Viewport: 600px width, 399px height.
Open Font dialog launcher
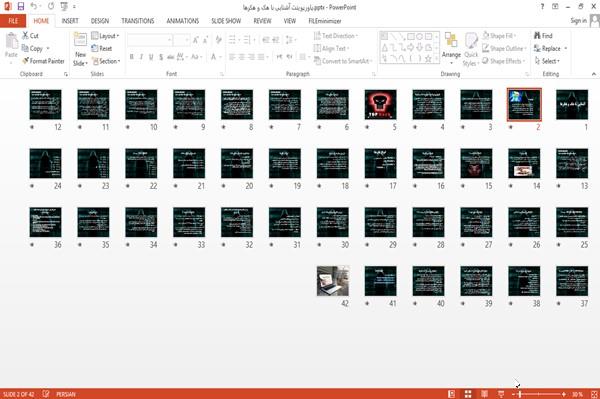tap(222, 74)
